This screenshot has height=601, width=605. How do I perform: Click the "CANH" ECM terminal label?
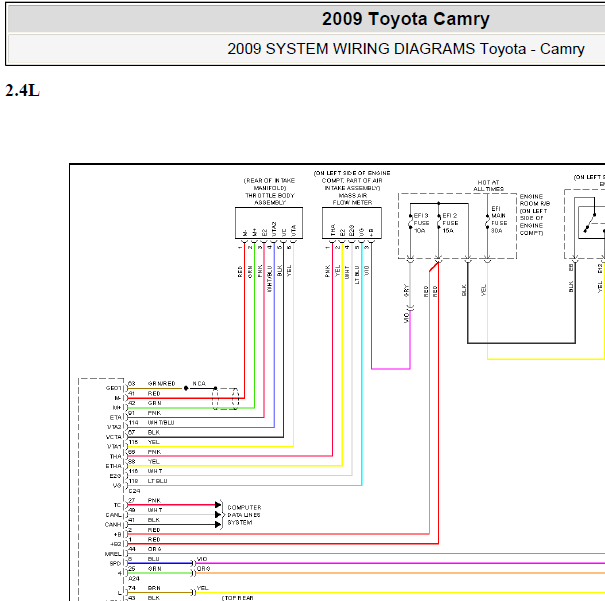click(113, 525)
